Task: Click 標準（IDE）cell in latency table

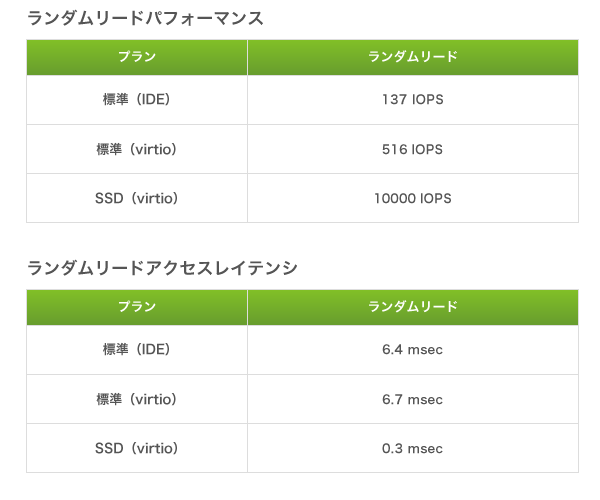Action: coord(137,349)
